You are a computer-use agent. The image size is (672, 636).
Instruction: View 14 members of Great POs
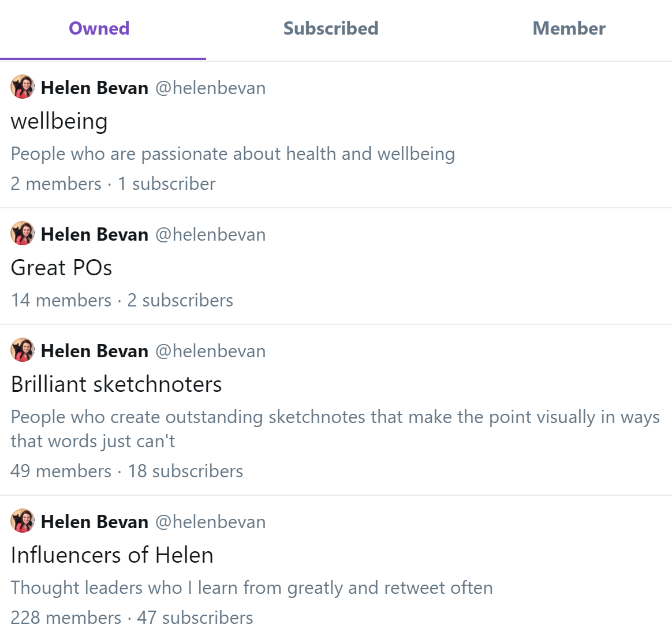coord(61,301)
